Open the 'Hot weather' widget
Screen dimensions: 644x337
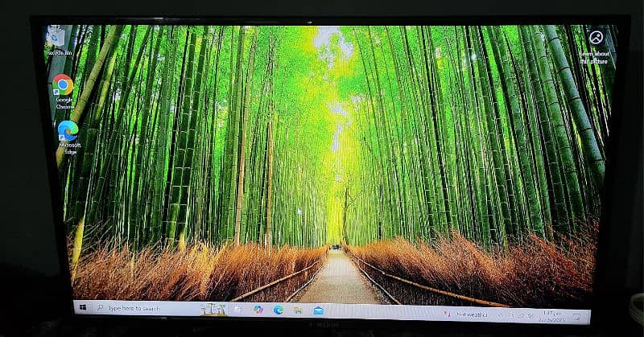[467, 314]
